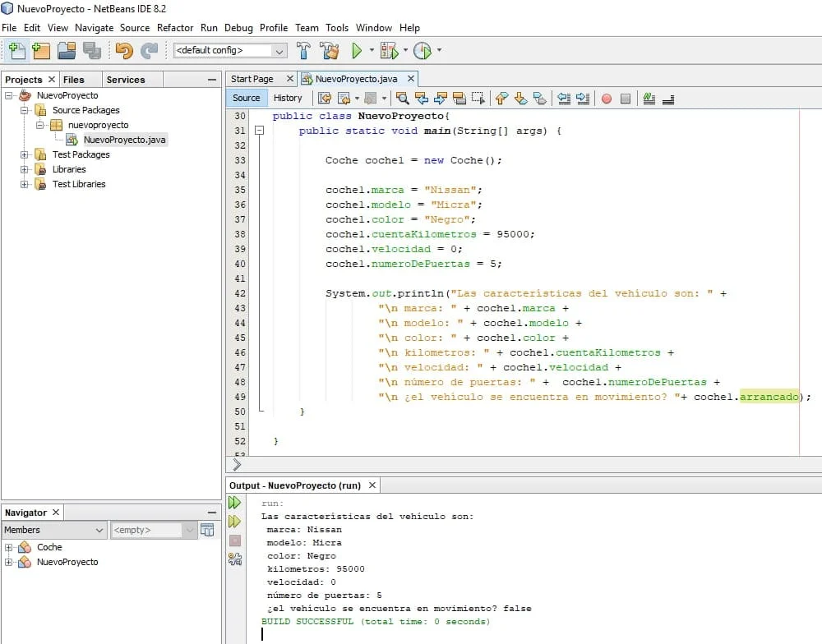The image size is (822, 644).
Task: Minimize the Projects window group
Action: (212, 80)
